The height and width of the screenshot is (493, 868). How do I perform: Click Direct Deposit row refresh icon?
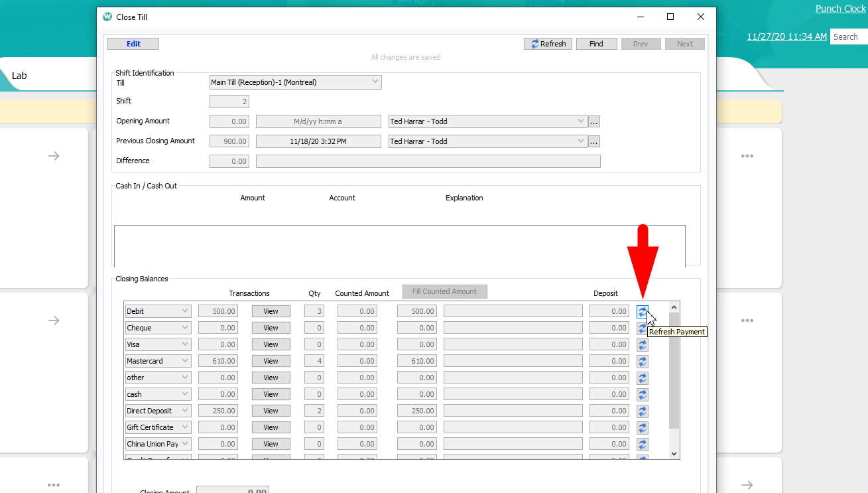(642, 411)
